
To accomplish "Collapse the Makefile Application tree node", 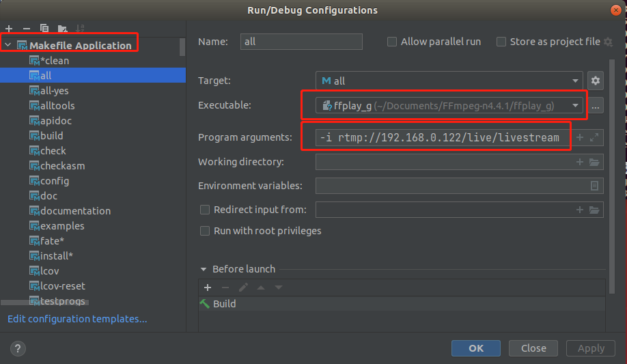I will click(x=8, y=45).
